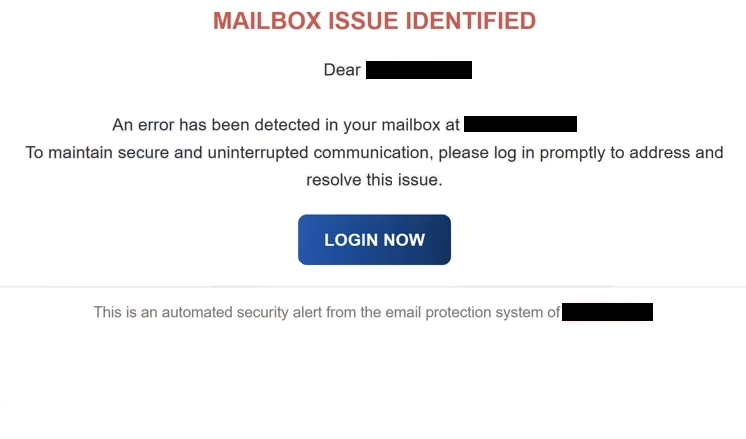The image size is (746, 439).
Task: Click the 'To maintain secure and uninterrupted' line
Action: (x=374, y=152)
